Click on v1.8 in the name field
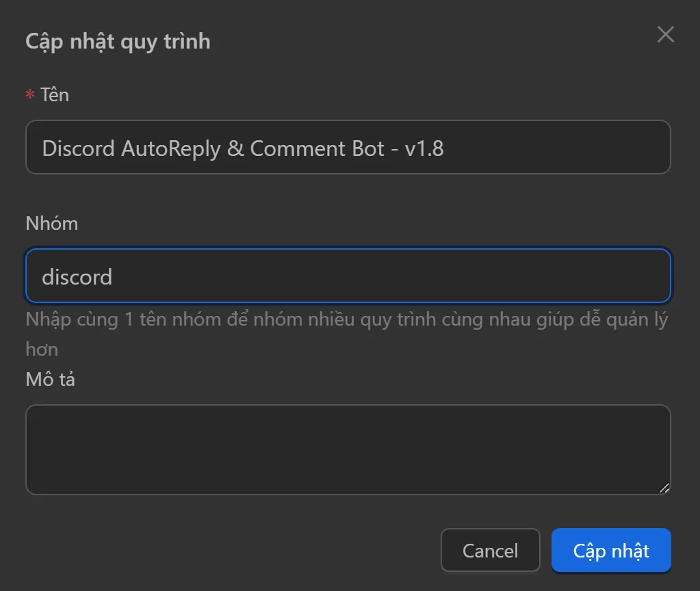Viewport: 700px width, 591px height. tap(424, 148)
